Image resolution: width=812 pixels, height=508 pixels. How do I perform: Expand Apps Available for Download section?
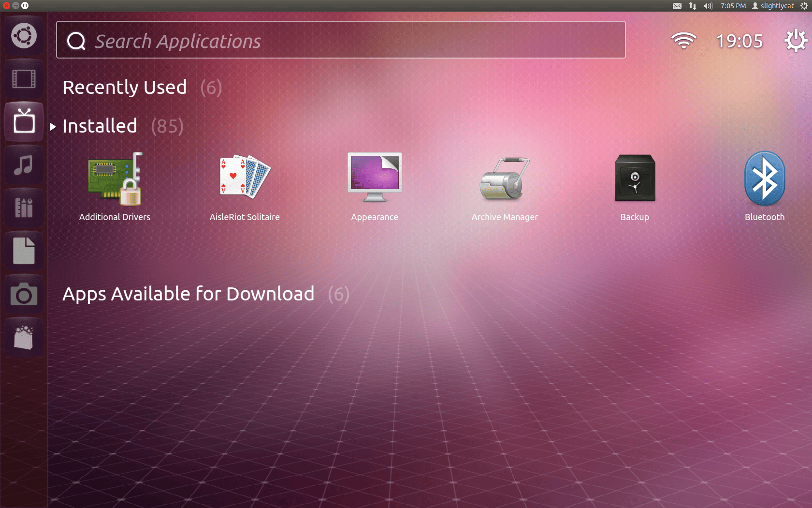tap(188, 294)
